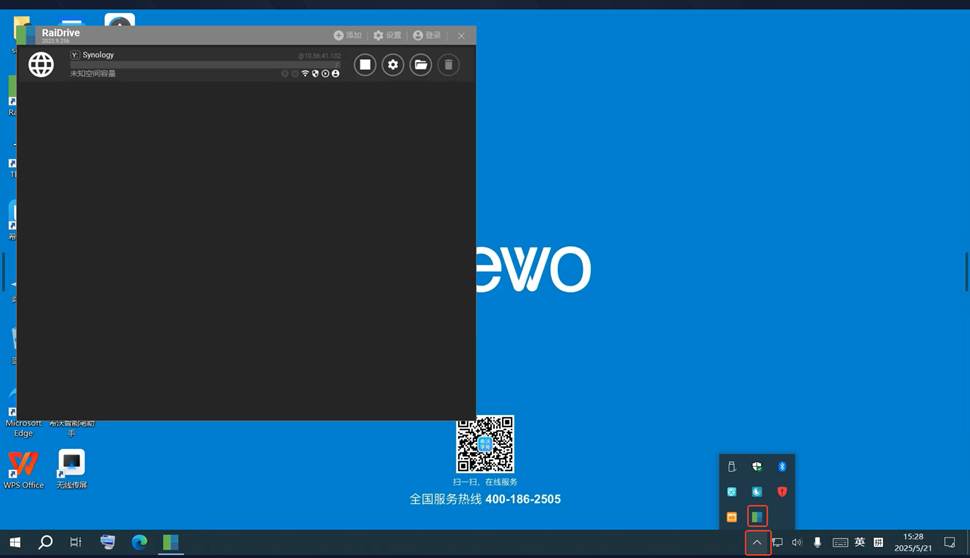Delete the Synology drive entry
This screenshot has width=970, height=558.
449,65
